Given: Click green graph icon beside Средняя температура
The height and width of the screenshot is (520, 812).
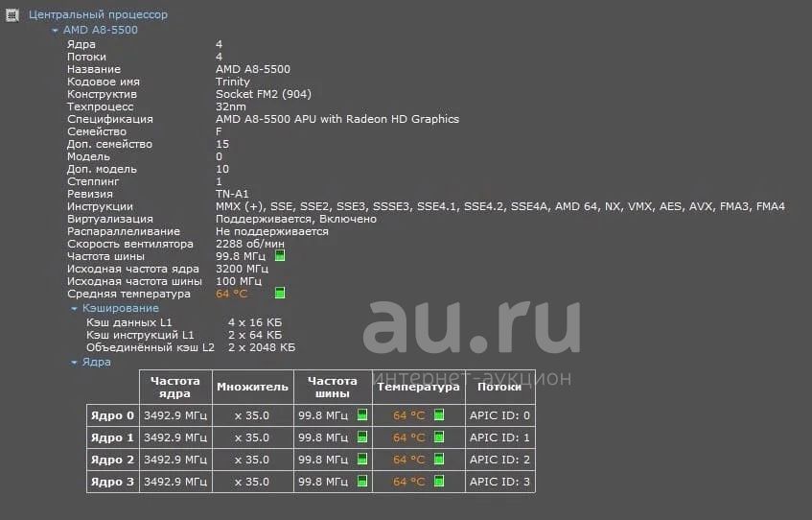Looking at the screenshot, I should pyautogui.click(x=280, y=293).
